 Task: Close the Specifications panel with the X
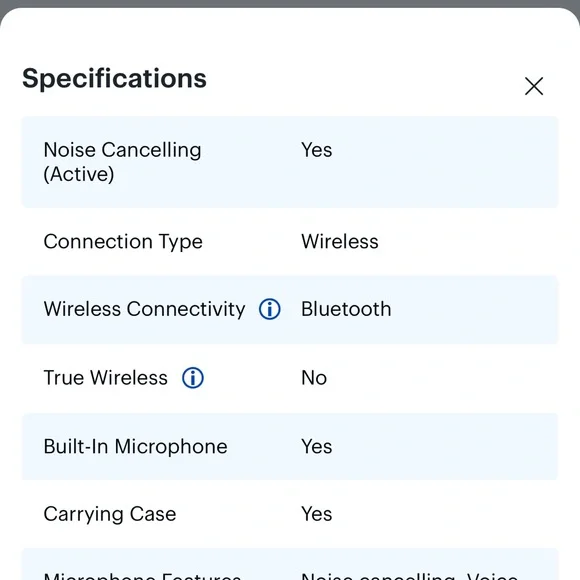pyautogui.click(x=534, y=86)
